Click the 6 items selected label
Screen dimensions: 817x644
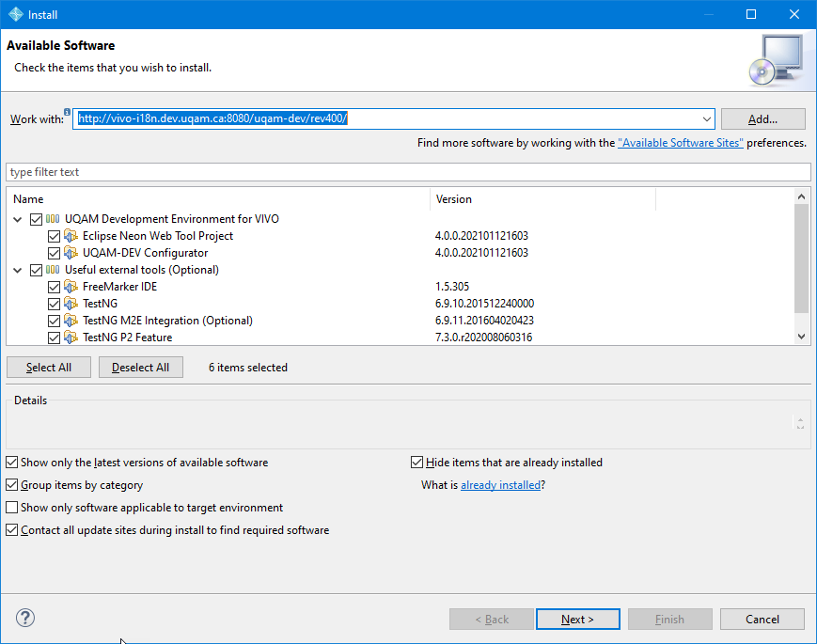tap(248, 368)
